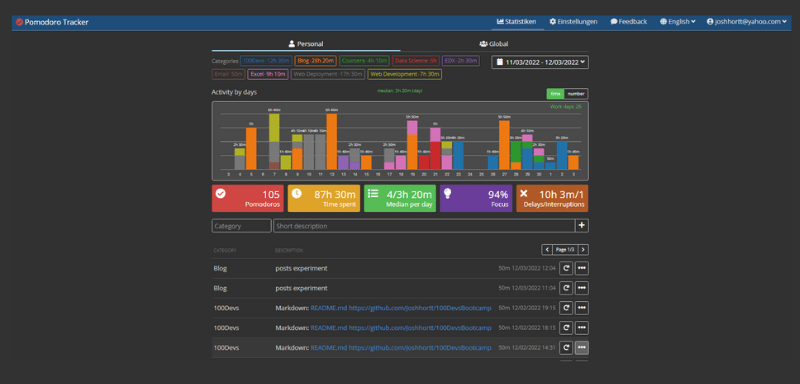The image size is (800, 384).
Task: Click the red 105 Pomodoros card
Action: (x=247, y=198)
